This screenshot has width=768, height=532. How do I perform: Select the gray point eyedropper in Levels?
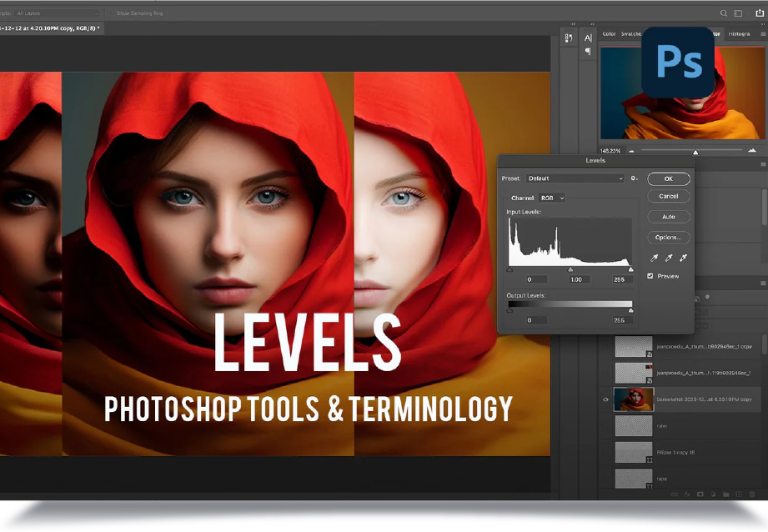tap(668, 257)
